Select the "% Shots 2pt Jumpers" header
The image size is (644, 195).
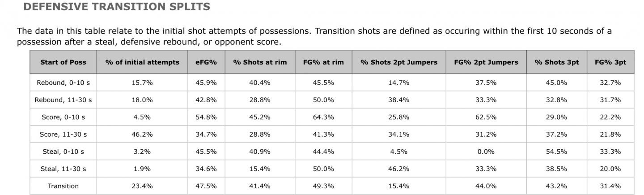tap(399, 62)
